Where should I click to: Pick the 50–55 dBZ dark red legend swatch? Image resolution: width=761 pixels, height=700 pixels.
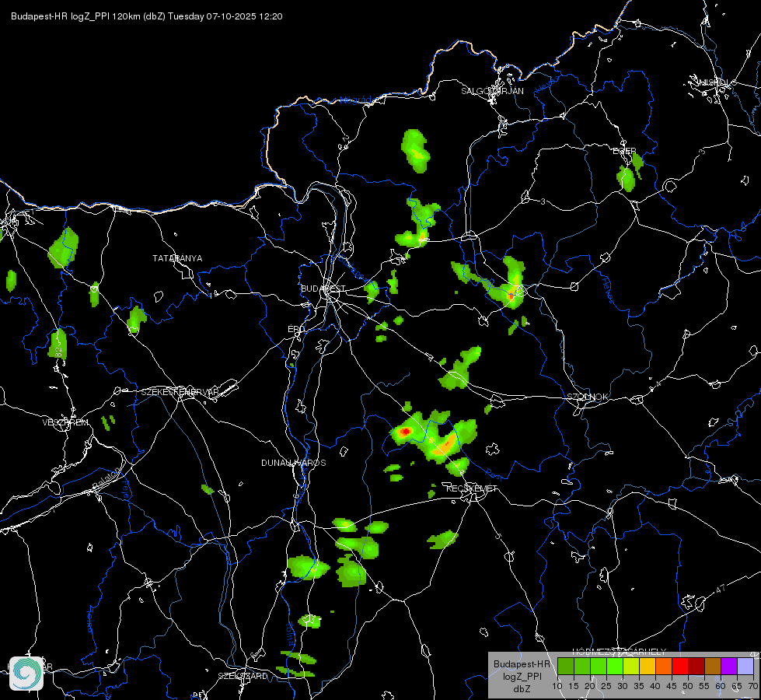(x=696, y=666)
